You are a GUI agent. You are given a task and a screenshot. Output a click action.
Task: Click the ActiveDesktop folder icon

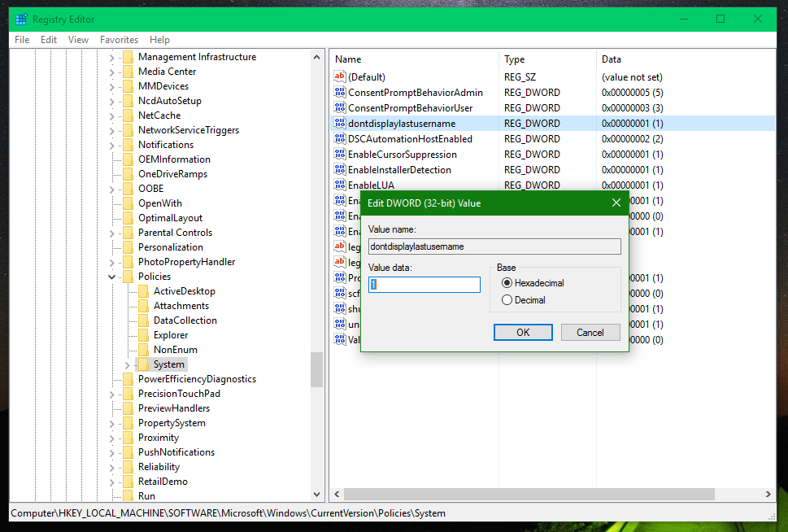tap(144, 291)
